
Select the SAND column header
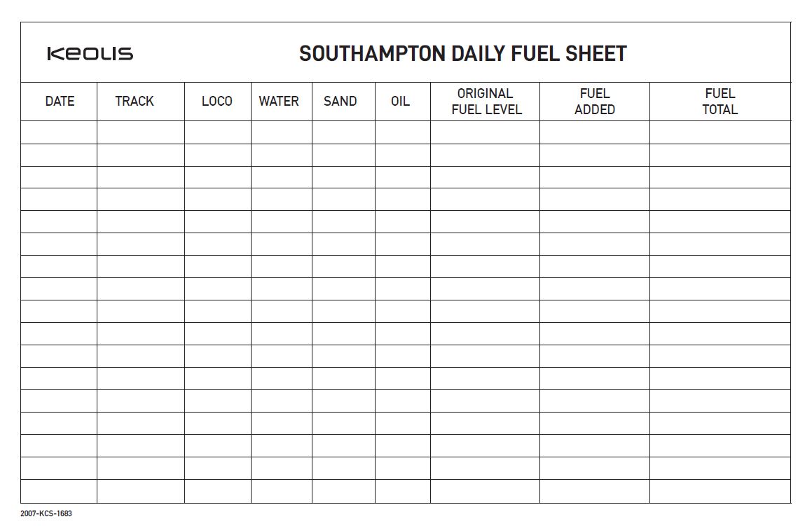(340, 102)
